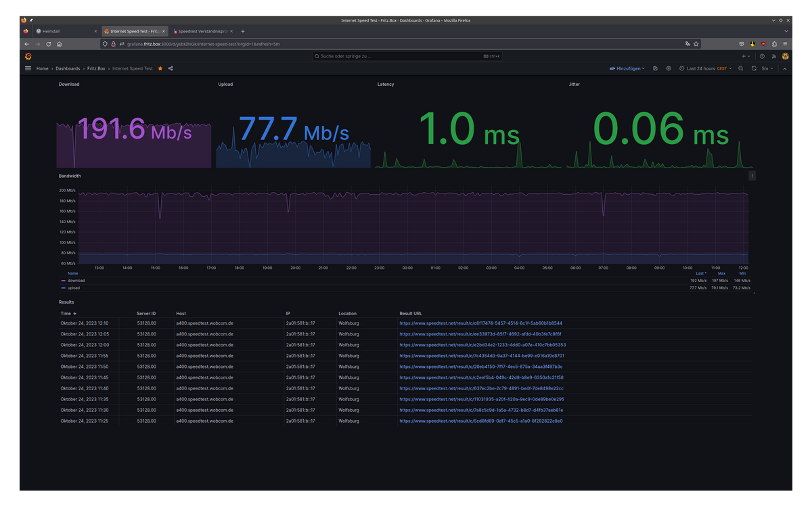The width and height of the screenshot is (812, 514).
Task: Toggle the hamburger navigation menu
Action: point(28,68)
